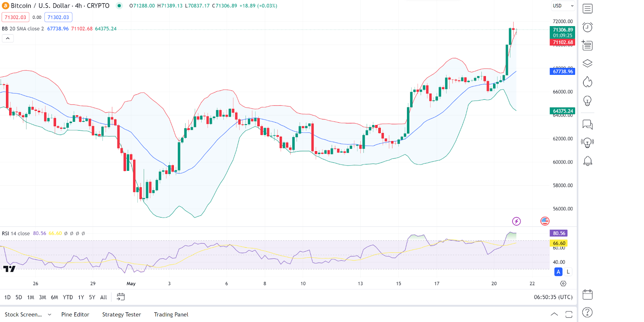Click the RSI MA label 66.60
Image resolution: width=644 pixels, height=322 pixels.
559,243
